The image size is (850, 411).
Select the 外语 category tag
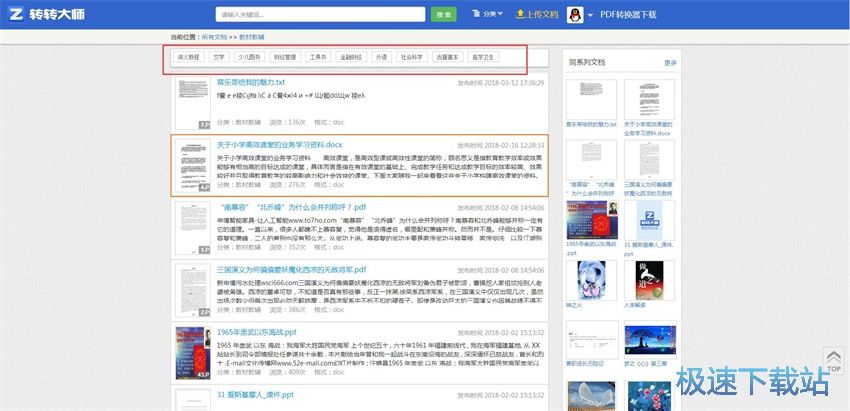pyautogui.click(x=382, y=57)
